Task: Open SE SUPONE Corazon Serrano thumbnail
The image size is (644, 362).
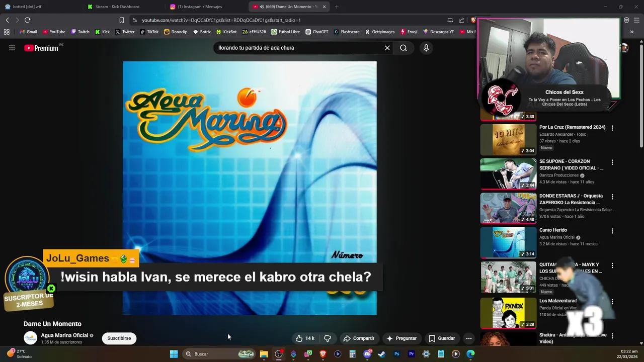Action: point(508,173)
